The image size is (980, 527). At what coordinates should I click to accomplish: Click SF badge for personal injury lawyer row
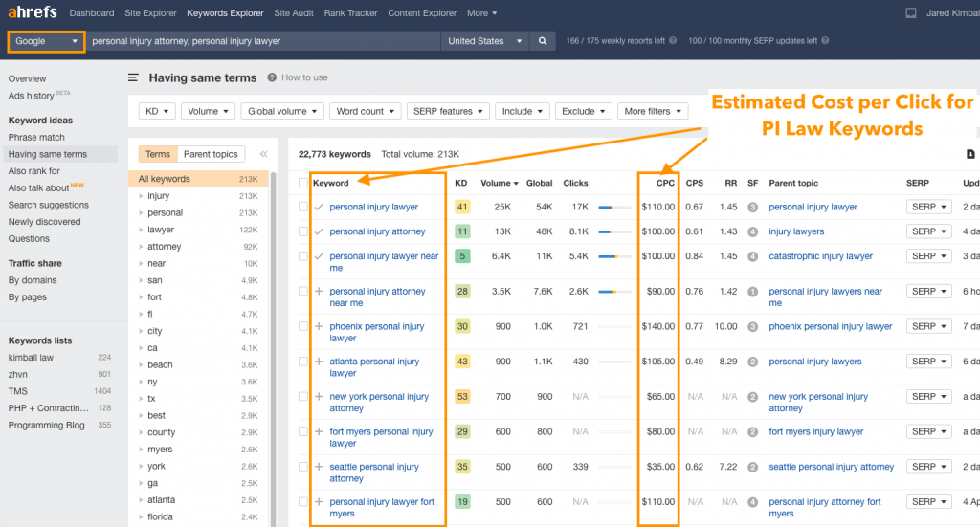[752, 207]
